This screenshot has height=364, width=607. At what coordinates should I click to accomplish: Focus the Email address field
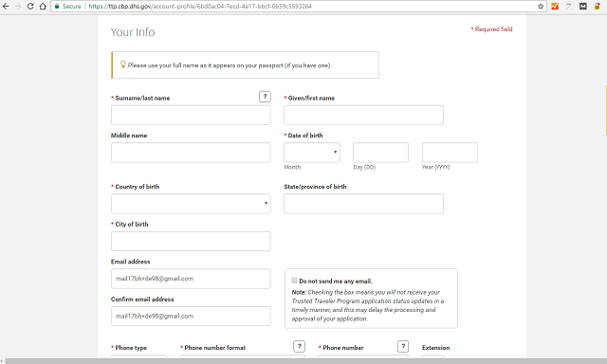[x=191, y=279]
